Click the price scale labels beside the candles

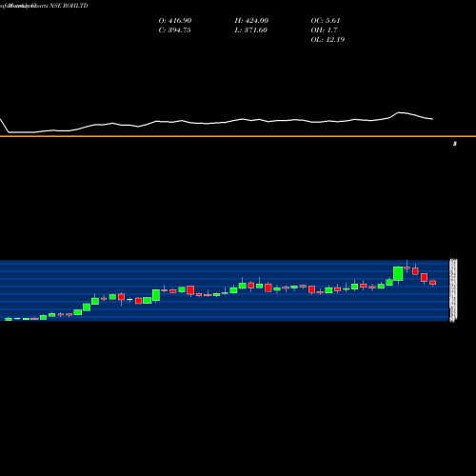click(x=453, y=290)
